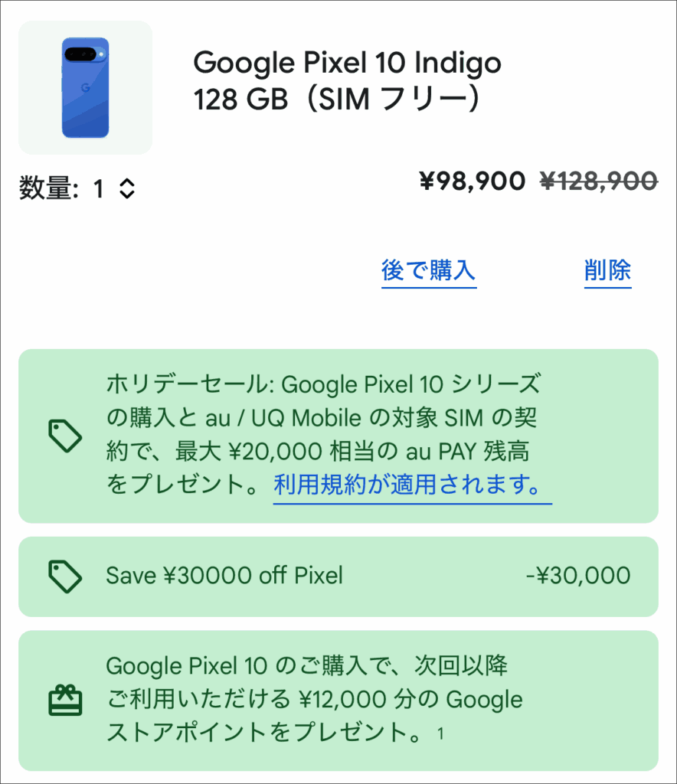Click the Google G logo on phone image
The width and height of the screenshot is (677, 784).
coord(86,88)
